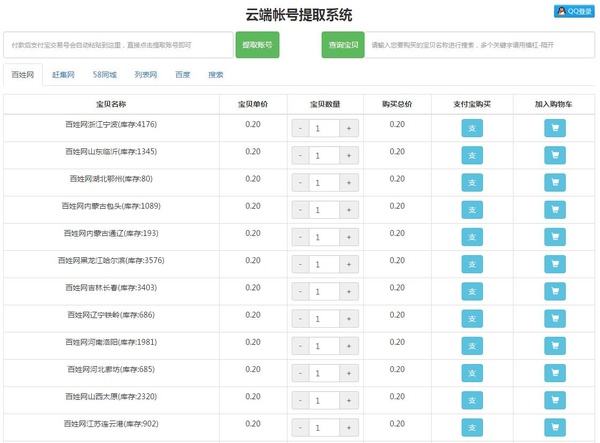Click quantity field for 百姓网浙江宁波

[x=324, y=128]
